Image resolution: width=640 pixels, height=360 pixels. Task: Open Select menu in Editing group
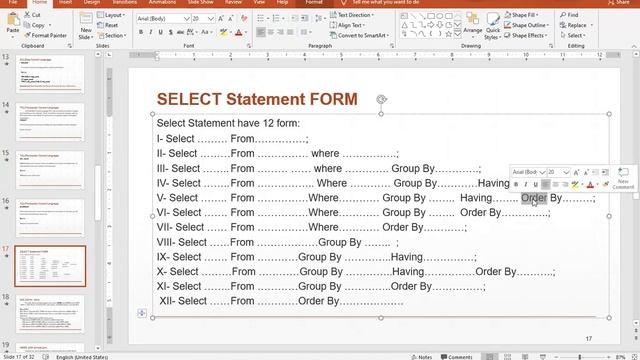[x=573, y=36]
